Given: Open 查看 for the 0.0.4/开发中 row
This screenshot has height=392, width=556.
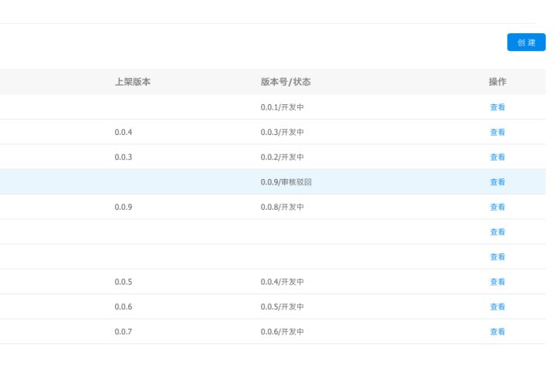Looking at the screenshot, I should (x=497, y=282).
